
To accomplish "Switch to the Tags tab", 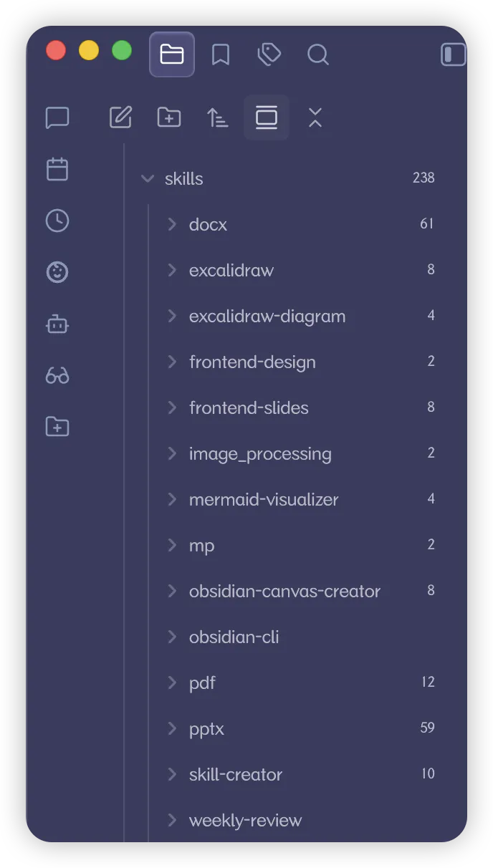I will coord(269,54).
